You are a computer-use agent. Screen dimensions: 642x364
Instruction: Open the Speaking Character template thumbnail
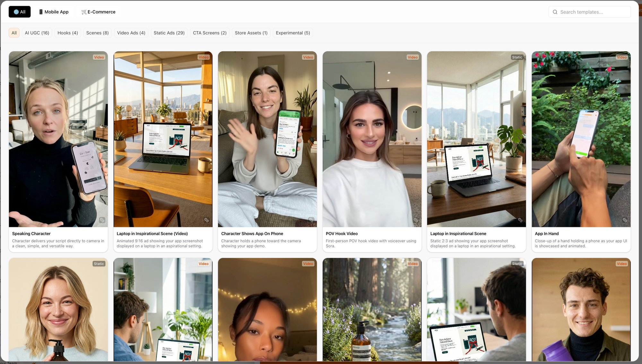click(58, 139)
